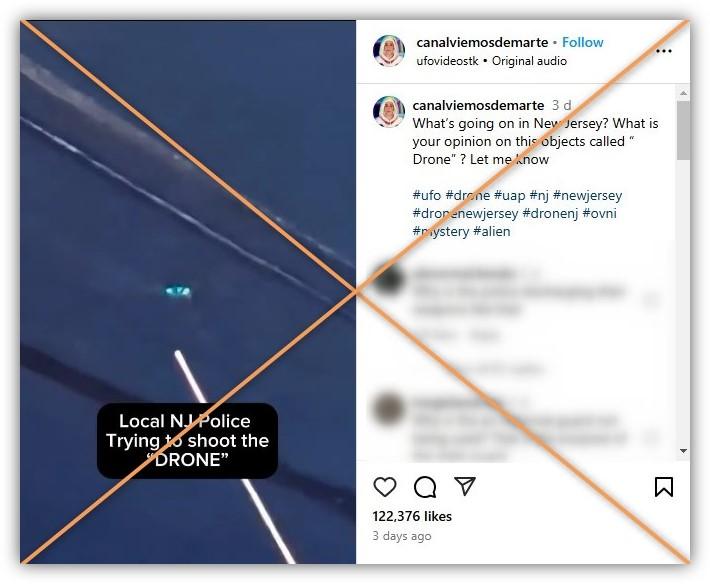View the 122,376 likes list
This screenshot has width=710, height=584.
point(412,516)
